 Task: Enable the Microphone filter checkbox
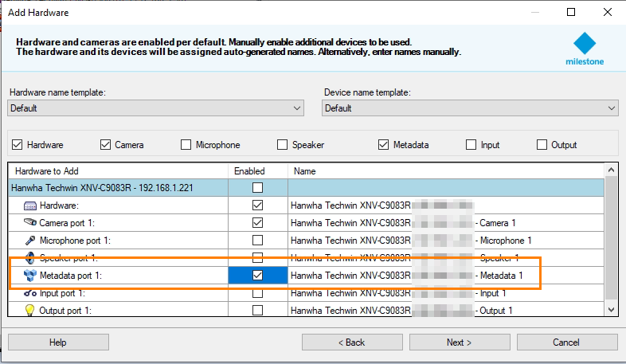pos(186,144)
